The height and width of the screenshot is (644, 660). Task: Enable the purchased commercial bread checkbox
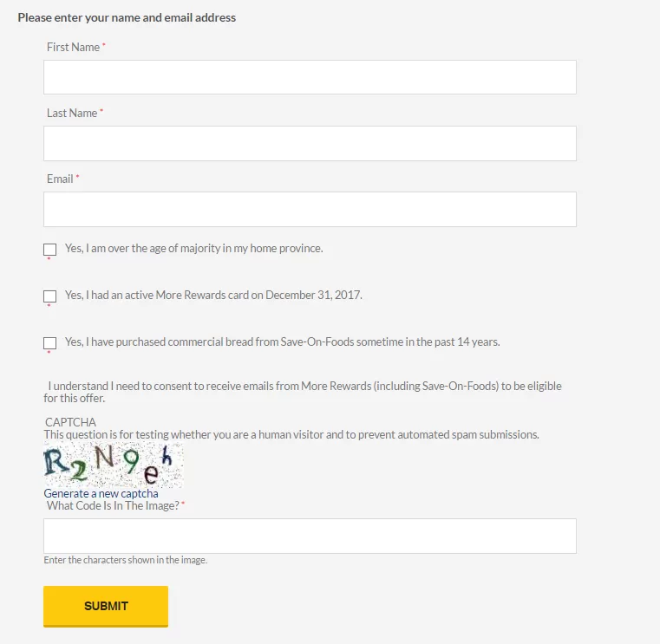(49, 343)
